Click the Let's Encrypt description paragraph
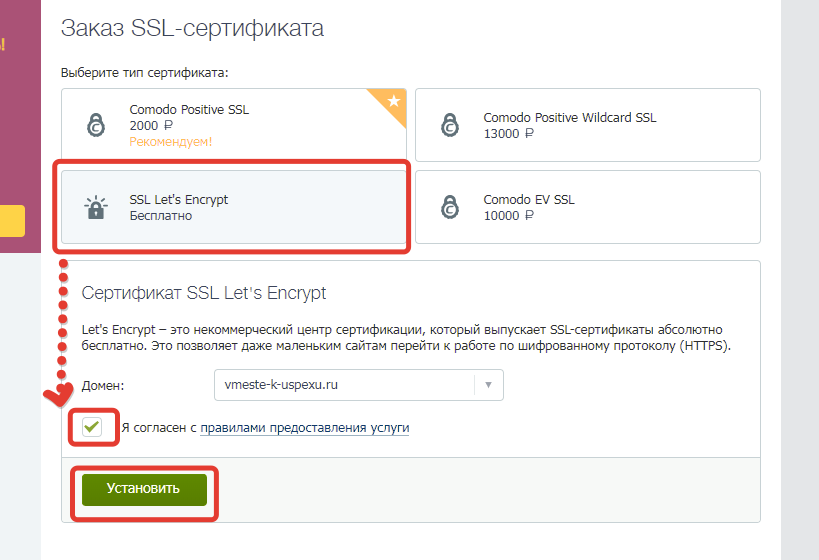The height and width of the screenshot is (560, 819). tap(406, 337)
